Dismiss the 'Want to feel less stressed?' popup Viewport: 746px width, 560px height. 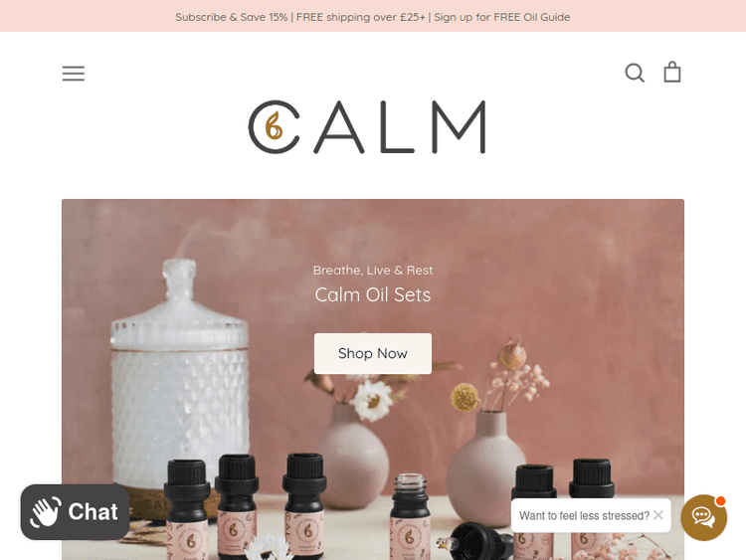[x=658, y=515]
